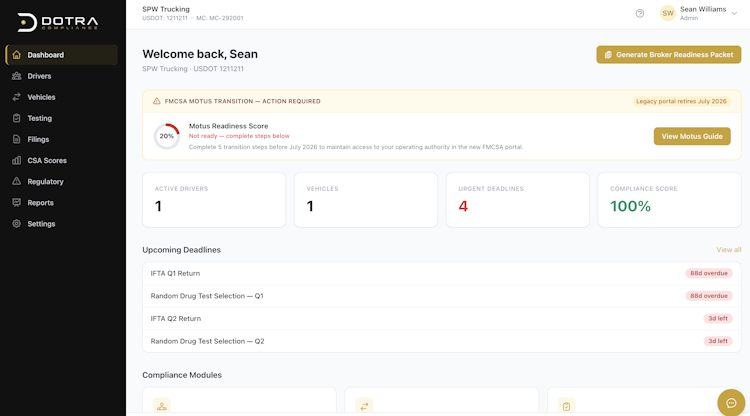Click the Dashboard home icon in sidebar
750x416 pixels.
(17, 55)
